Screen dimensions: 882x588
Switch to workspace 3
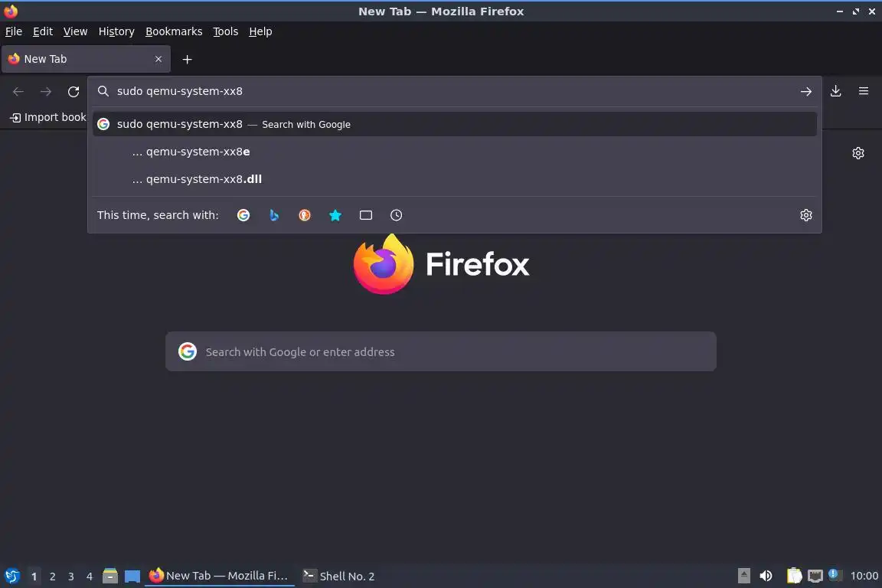[x=71, y=577]
